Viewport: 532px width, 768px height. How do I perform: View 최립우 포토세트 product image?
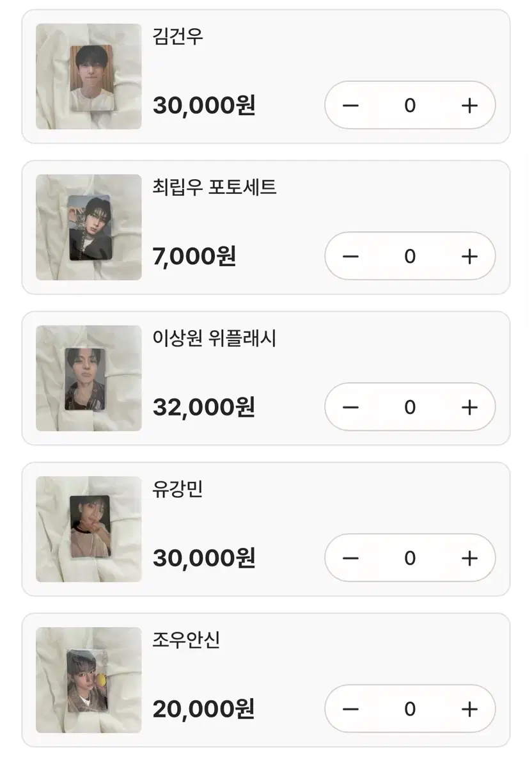tap(88, 227)
